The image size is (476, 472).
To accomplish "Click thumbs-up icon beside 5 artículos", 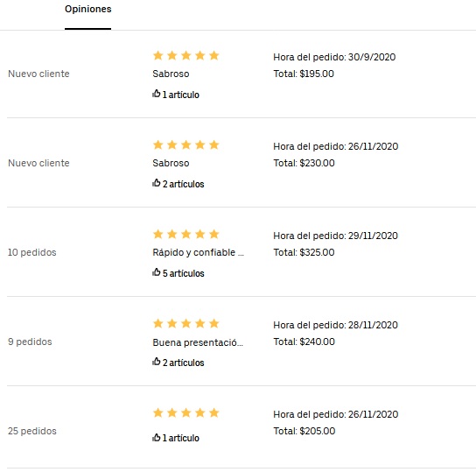I will 157,272.
